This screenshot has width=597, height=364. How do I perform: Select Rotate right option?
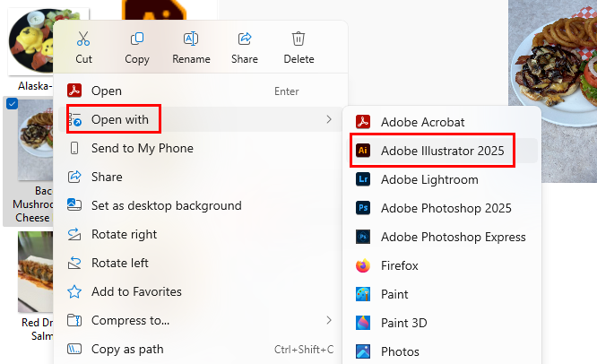(200, 234)
